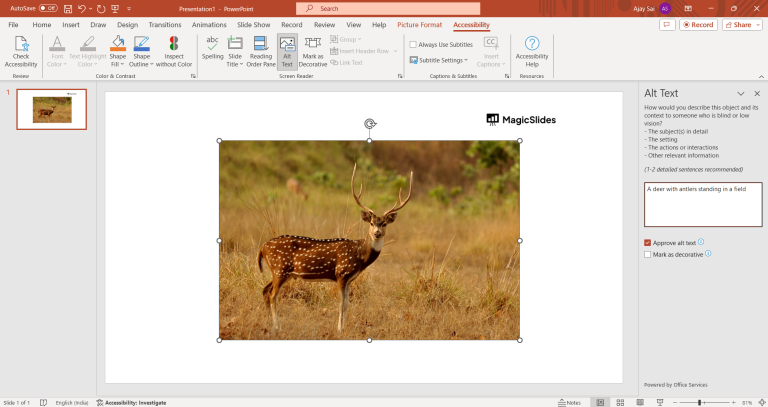The height and width of the screenshot is (407, 768).
Task: Start presentation from beginning icon
Action: pos(115,9)
